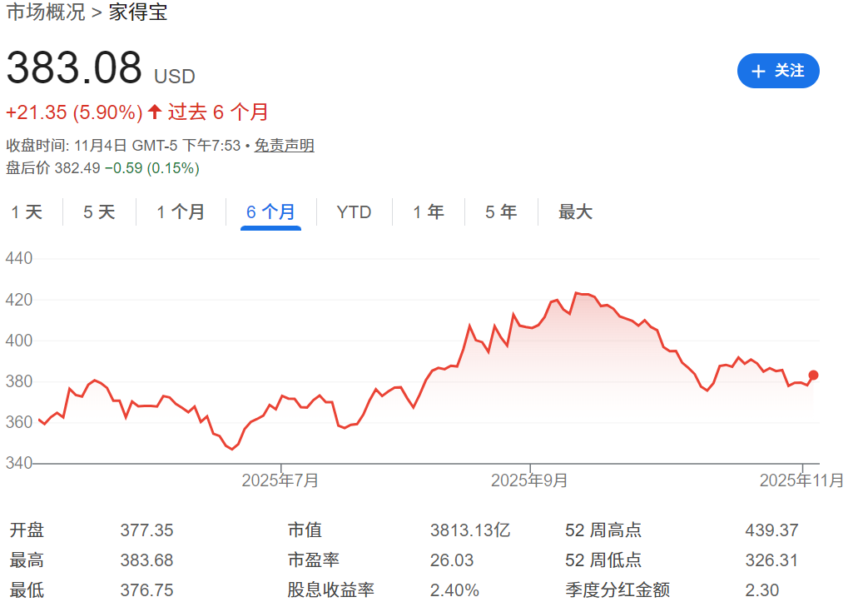Click the red upward arrow beside 5.90%
Image resolution: width=868 pixels, height=612 pixels.
(153, 112)
